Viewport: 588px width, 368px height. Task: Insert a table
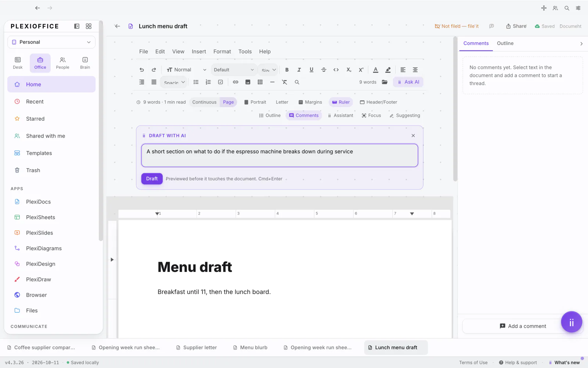click(x=260, y=82)
